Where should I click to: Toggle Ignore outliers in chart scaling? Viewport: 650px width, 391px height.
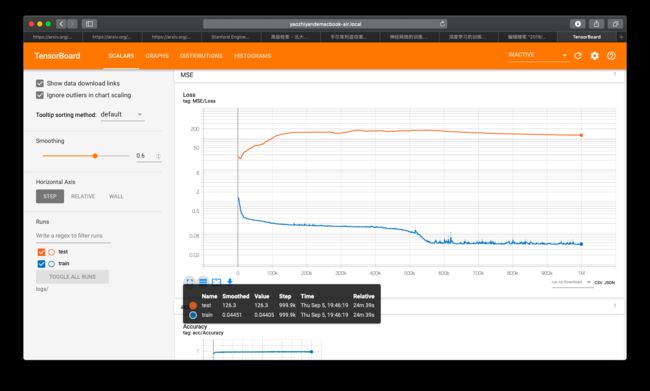(x=40, y=95)
